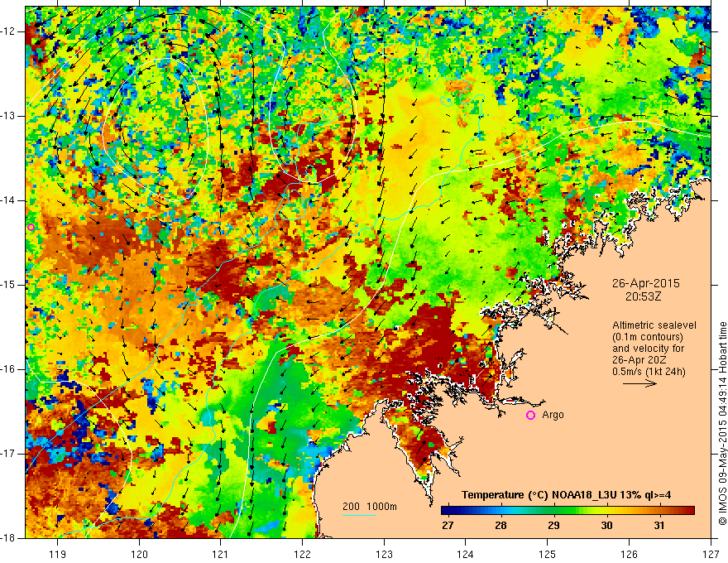Screen dimensions: 728x563
Task: Click the '31' color bar label
Action: pos(659,526)
